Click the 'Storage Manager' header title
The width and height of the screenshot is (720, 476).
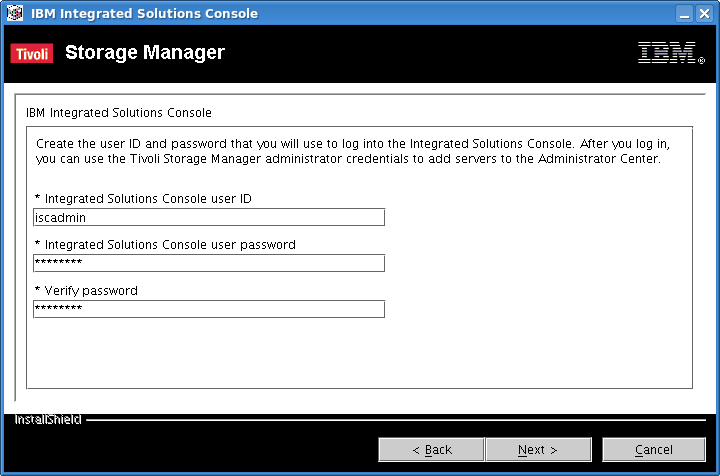point(145,52)
